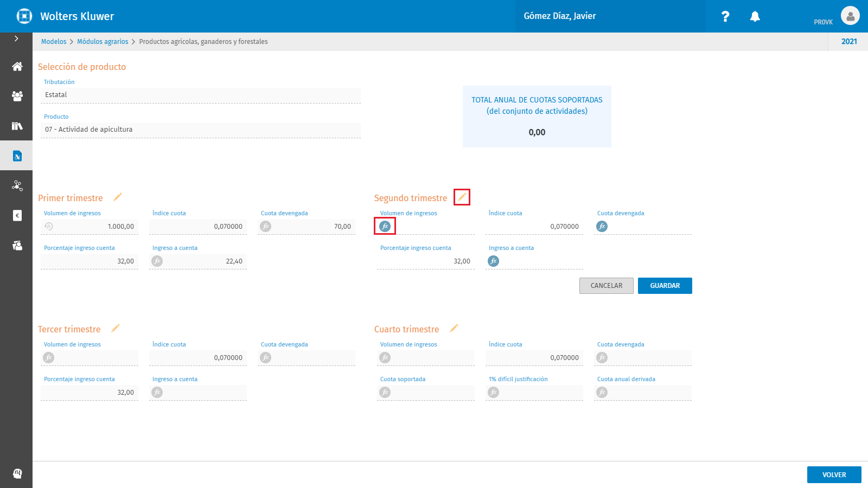
Task: Click the fx icon in Segundo trimestre Ingreso a cuenta
Action: [x=494, y=261]
